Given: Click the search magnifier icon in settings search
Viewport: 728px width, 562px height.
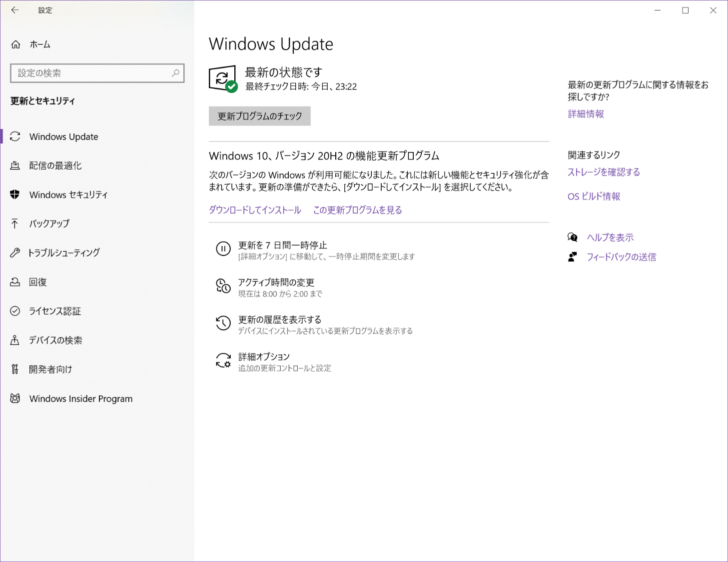Looking at the screenshot, I should coord(175,73).
